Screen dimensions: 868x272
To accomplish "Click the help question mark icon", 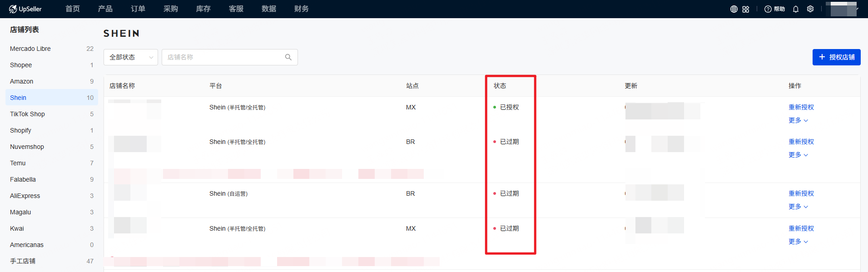I will click(768, 9).
